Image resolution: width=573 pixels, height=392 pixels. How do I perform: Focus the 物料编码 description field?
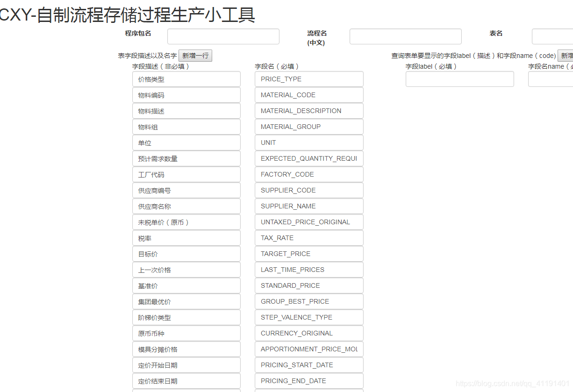[x=186, y=95]
